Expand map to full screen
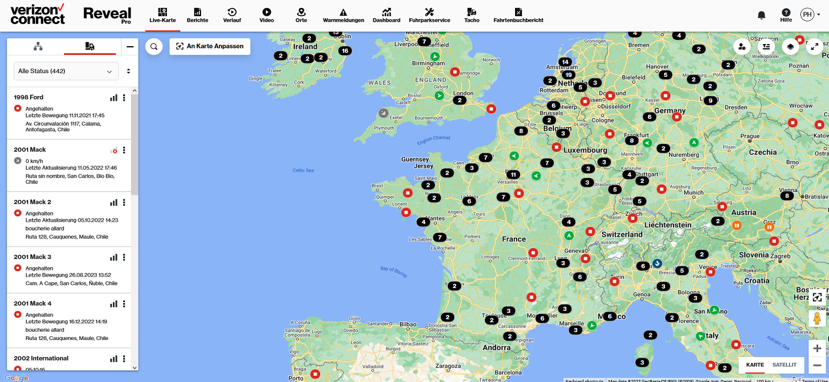Image resolution: width=829 pixels, height=382 pixels. [x=814, y=46]
